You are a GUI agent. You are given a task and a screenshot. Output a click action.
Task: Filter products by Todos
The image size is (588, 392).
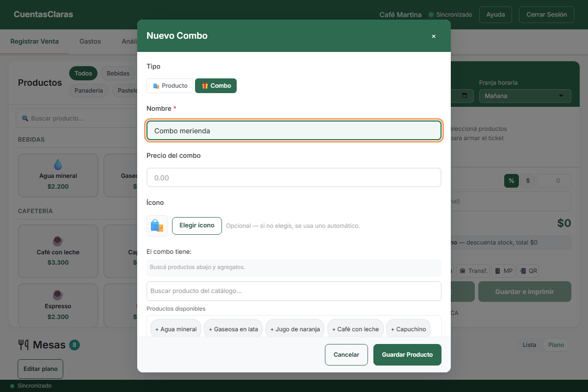[x=83, y=73]
